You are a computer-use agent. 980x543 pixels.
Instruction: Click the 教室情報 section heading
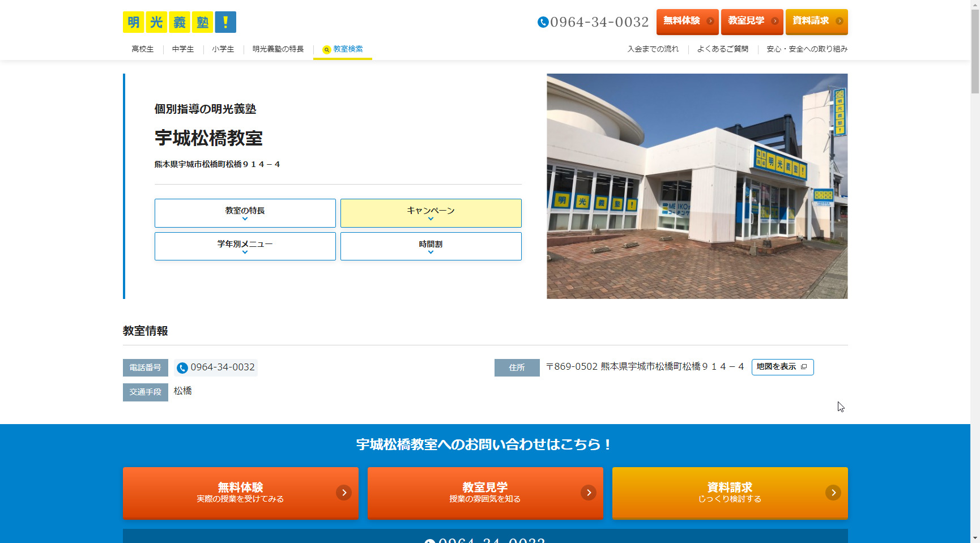[x=146, y=331]
